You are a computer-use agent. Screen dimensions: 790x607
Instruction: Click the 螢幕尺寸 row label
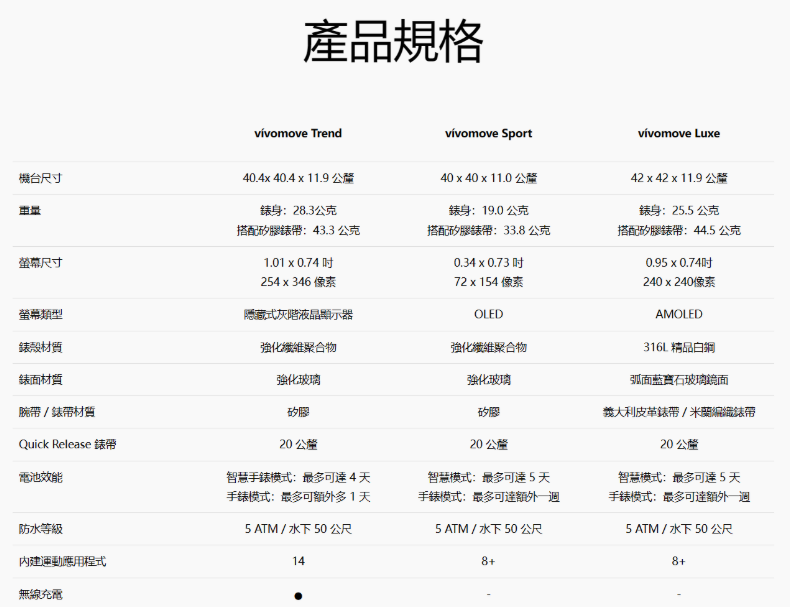(40, 262)
